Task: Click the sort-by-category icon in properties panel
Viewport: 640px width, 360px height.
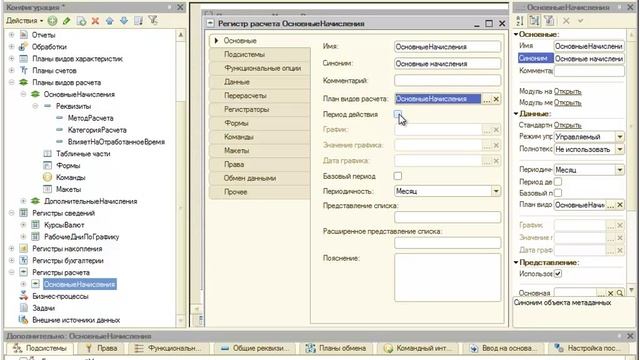Action: click(x=534, y=20)
